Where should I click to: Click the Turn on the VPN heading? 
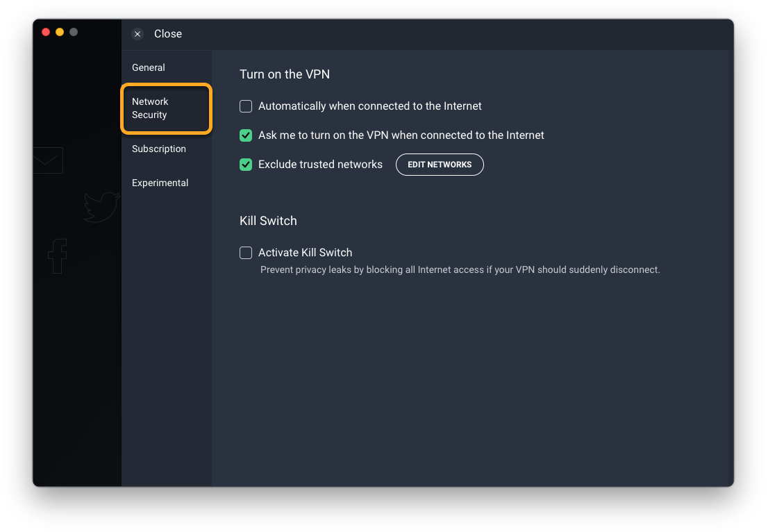[285, 74]
